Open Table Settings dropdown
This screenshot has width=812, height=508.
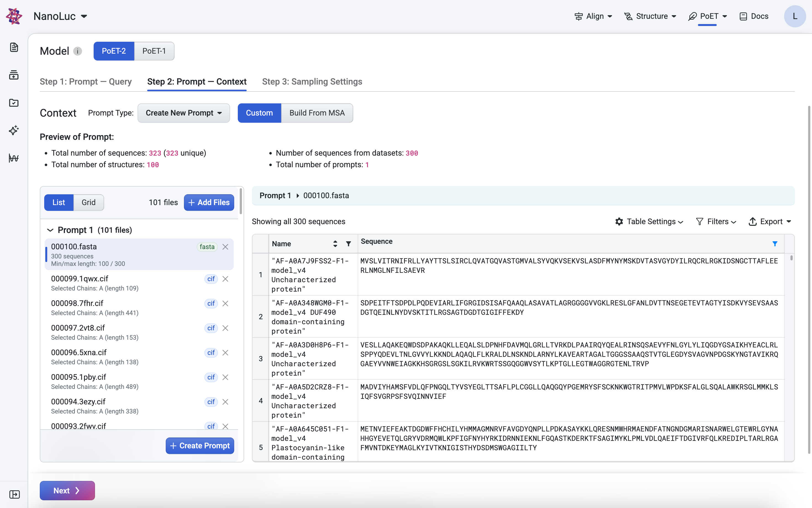(649, 222)
